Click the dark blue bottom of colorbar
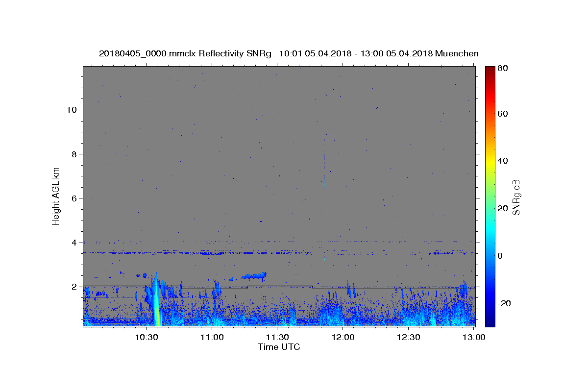Screen dimensions: 588x392 pyautogui.click(x=490, y=321)
